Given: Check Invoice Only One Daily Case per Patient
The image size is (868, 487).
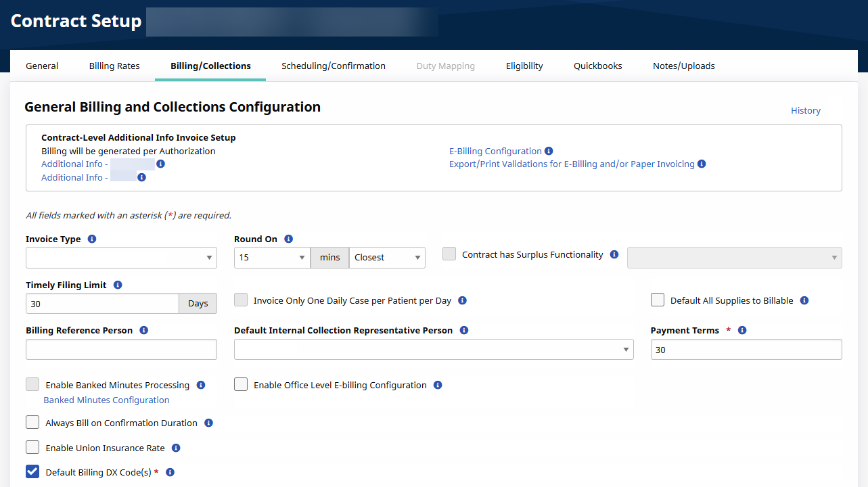Looking at the screenshot, I should pyautogui.click(x=240, y=299).
